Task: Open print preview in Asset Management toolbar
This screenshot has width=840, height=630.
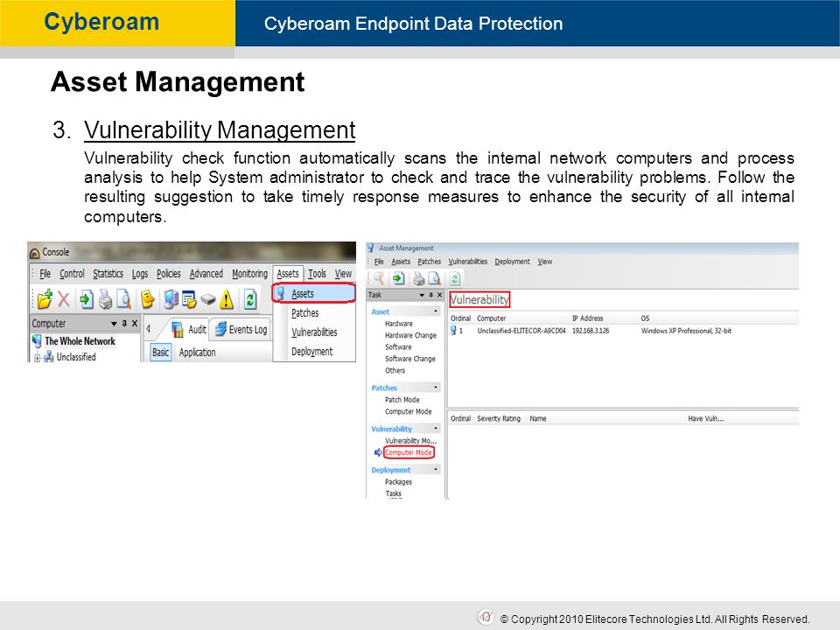Action: pyautogui.click(x=435, y=278)
